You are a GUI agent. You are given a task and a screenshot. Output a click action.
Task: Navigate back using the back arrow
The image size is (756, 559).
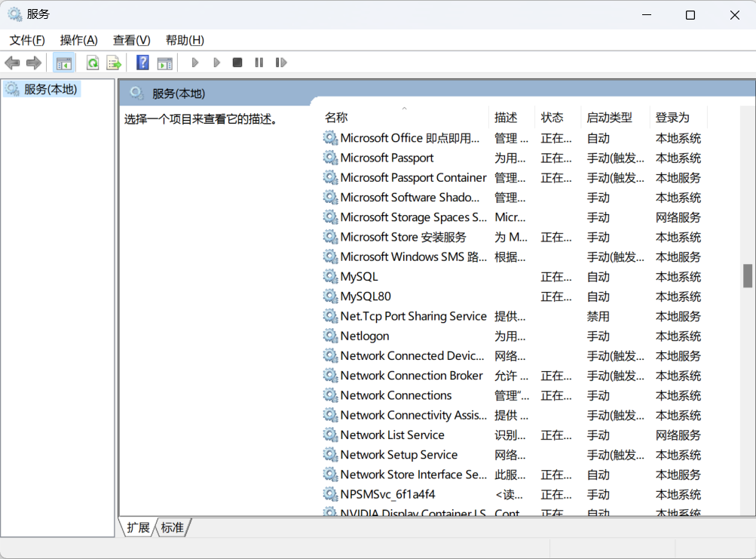click(12, 63)
